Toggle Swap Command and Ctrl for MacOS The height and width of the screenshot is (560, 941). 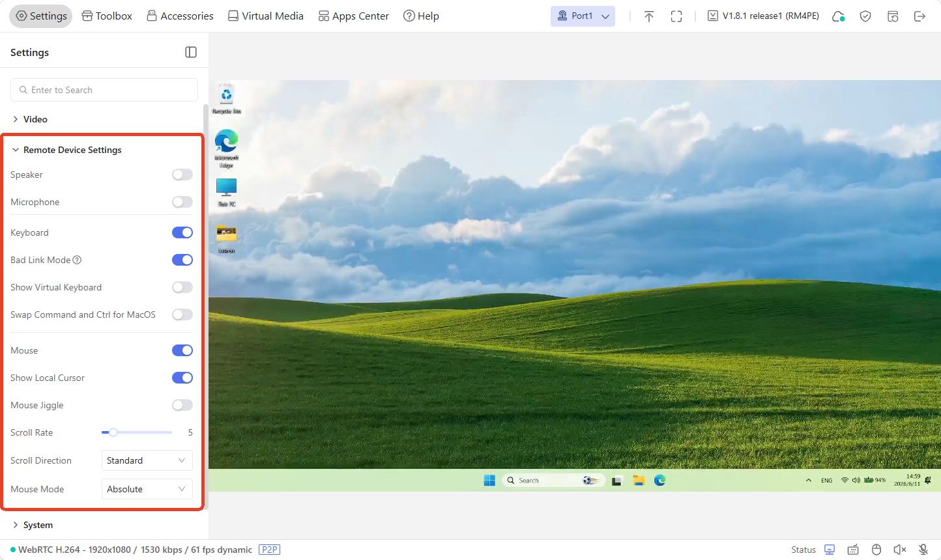[182, 315]
